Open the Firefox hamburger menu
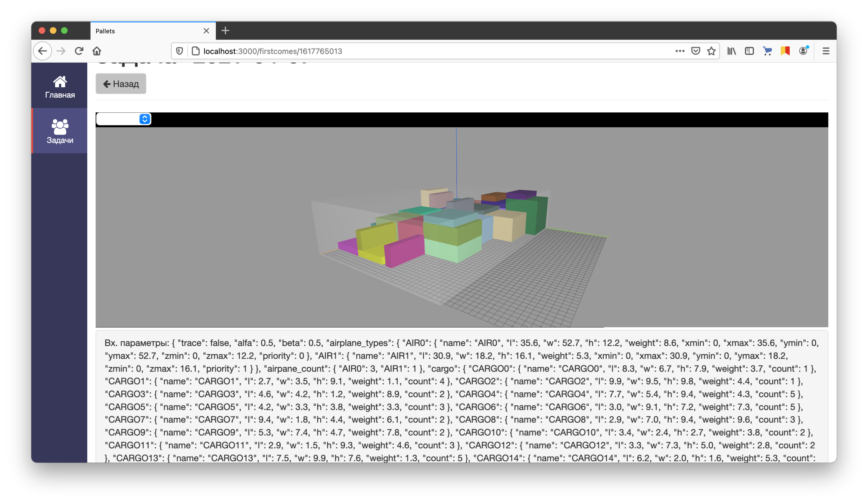 click(x=826, y=51)
